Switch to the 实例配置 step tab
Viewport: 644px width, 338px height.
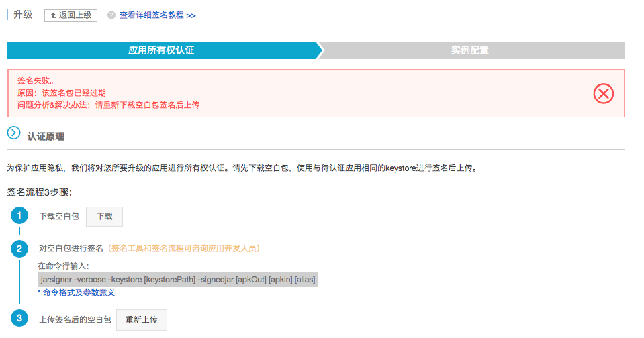click(469, 50)
